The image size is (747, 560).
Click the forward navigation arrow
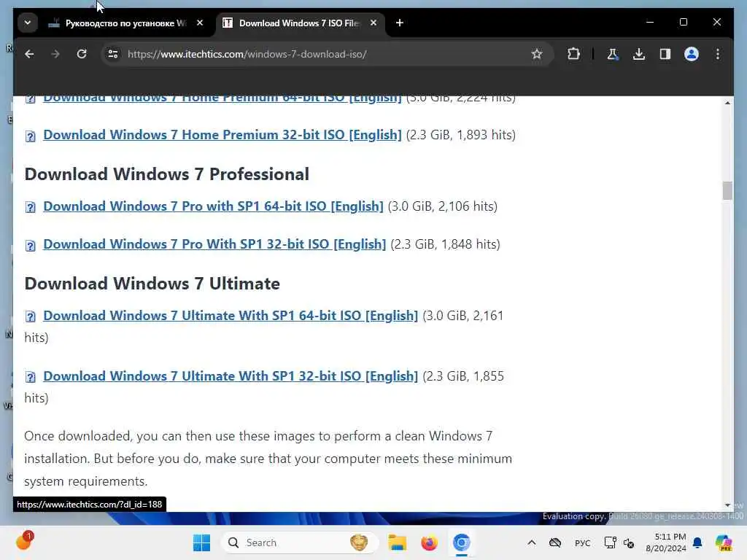tap(55, 54)
